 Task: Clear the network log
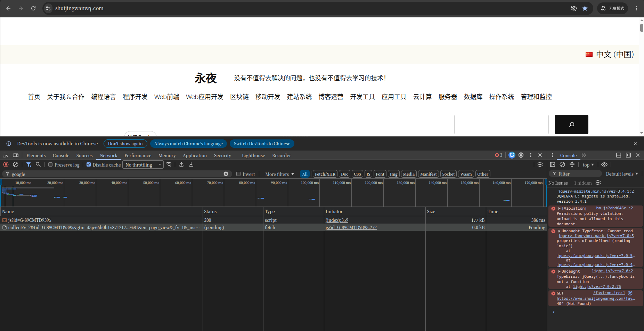coord(16,164)
